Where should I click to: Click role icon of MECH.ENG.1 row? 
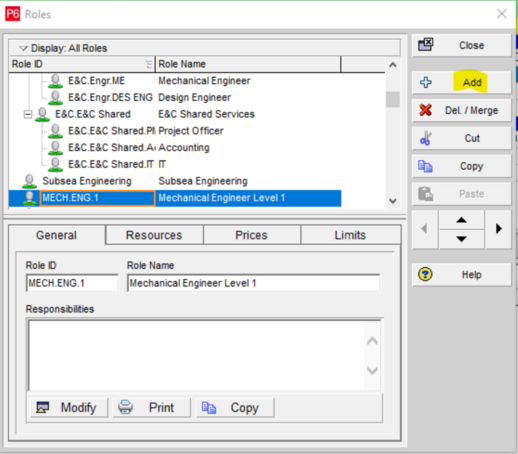coord(29,198)
